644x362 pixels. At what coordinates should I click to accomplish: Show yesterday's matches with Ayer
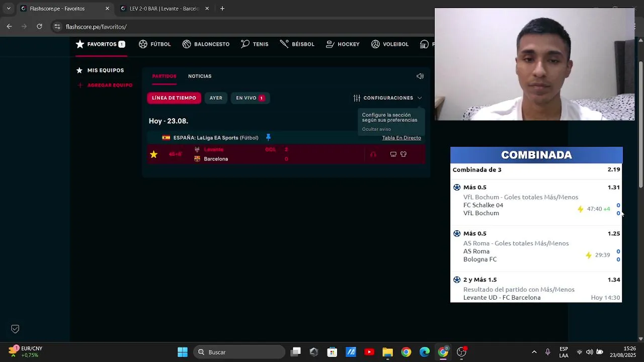point(216,98)
